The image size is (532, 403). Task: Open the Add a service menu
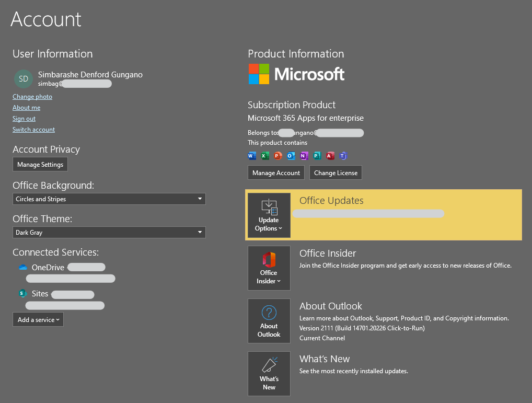tap(38, 319)
